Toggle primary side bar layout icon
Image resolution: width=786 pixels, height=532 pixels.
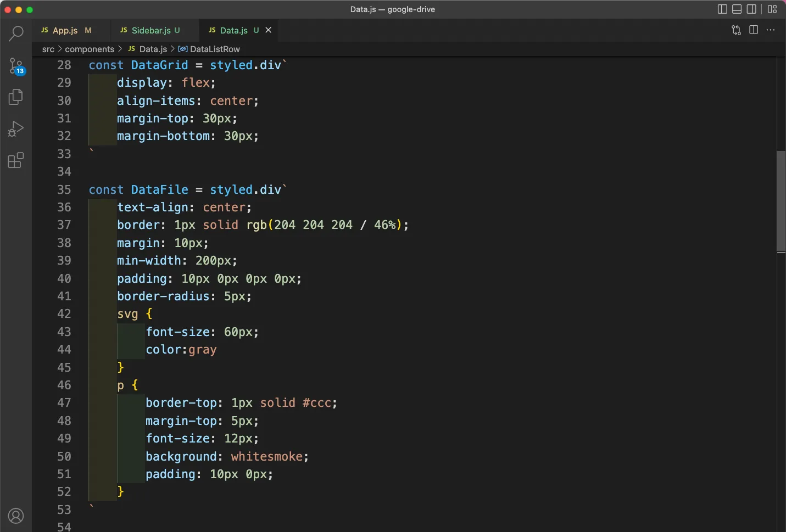(722, 9)
